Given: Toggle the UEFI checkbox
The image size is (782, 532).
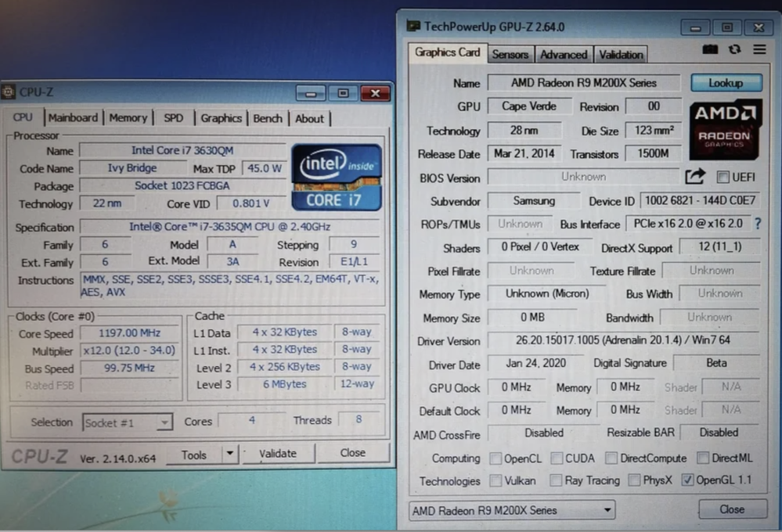Looking at the screenshot, I should pyautogui.click(x=723, y=177).
